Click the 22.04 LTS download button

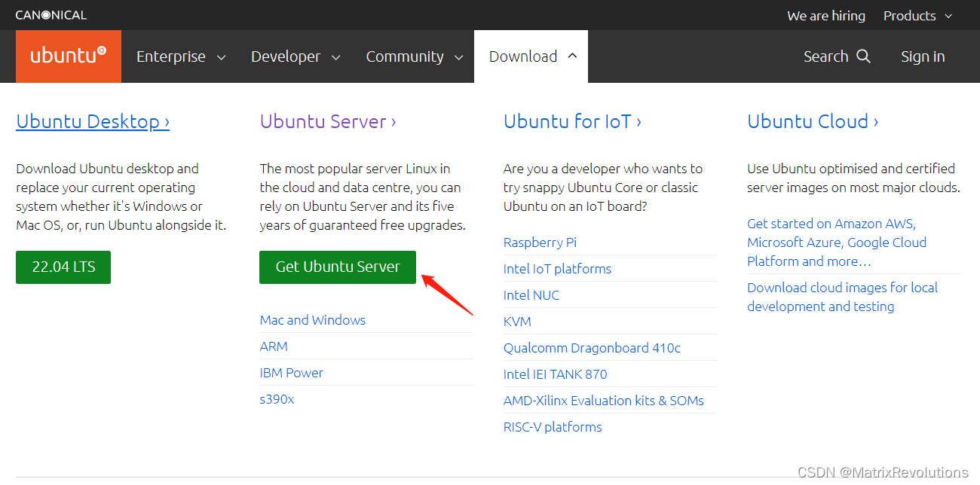[63, 267]
